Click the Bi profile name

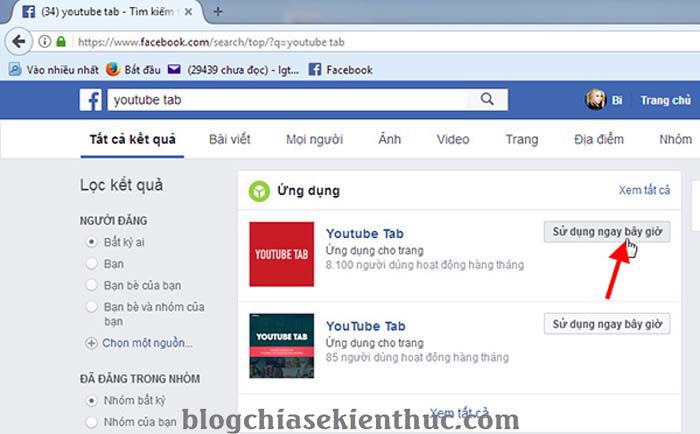tap(617, 100)
